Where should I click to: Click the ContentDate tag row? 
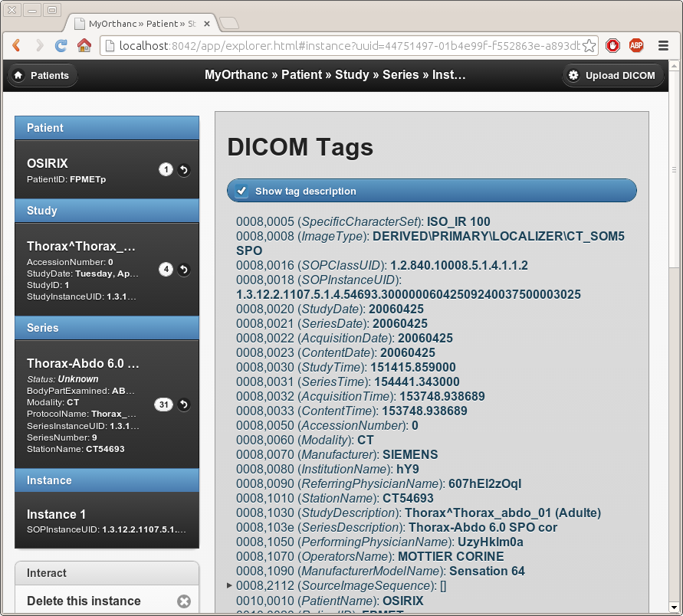coord(336,352)
